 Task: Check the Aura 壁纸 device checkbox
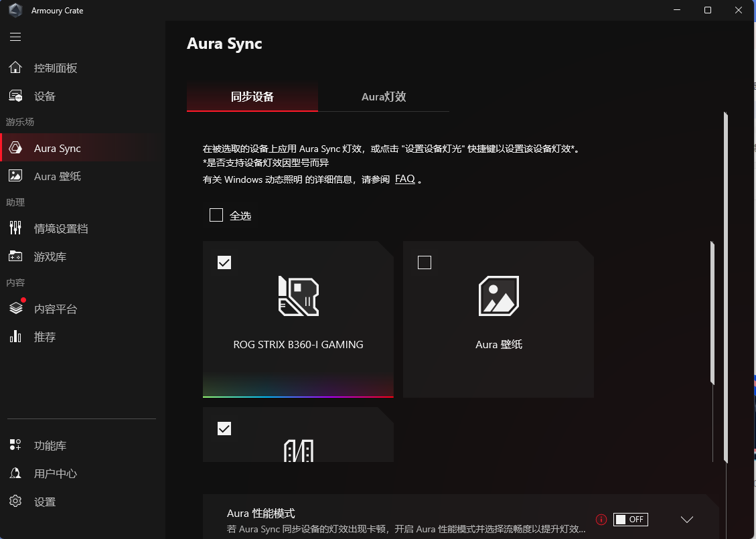pos(424,262)
